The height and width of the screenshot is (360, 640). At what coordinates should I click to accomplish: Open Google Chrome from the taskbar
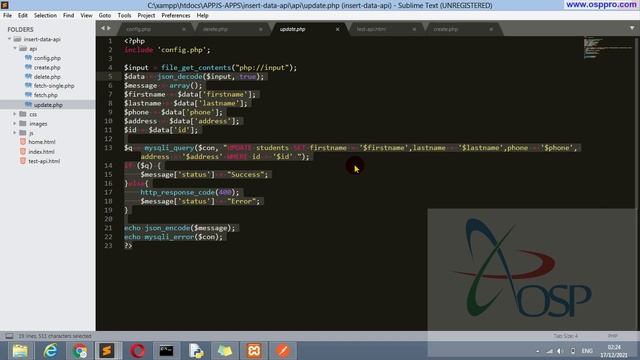(80, 351)
